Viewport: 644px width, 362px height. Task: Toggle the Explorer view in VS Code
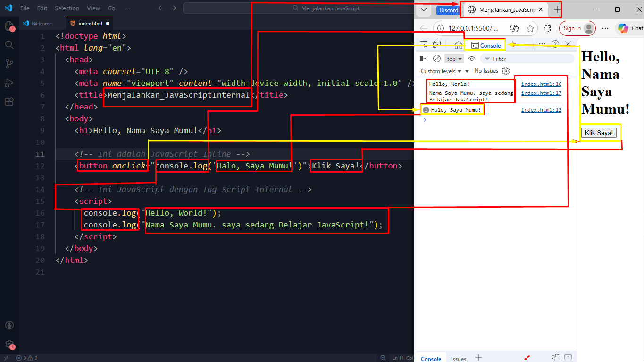pos(9,26)
